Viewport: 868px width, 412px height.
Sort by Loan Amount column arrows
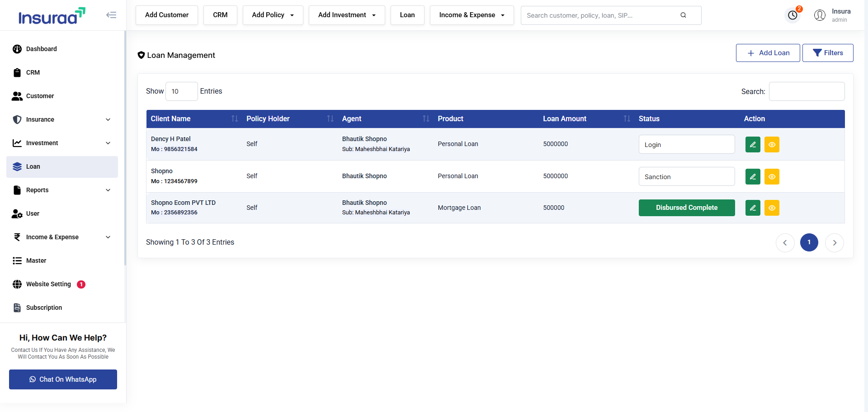(x=627, y=118)
